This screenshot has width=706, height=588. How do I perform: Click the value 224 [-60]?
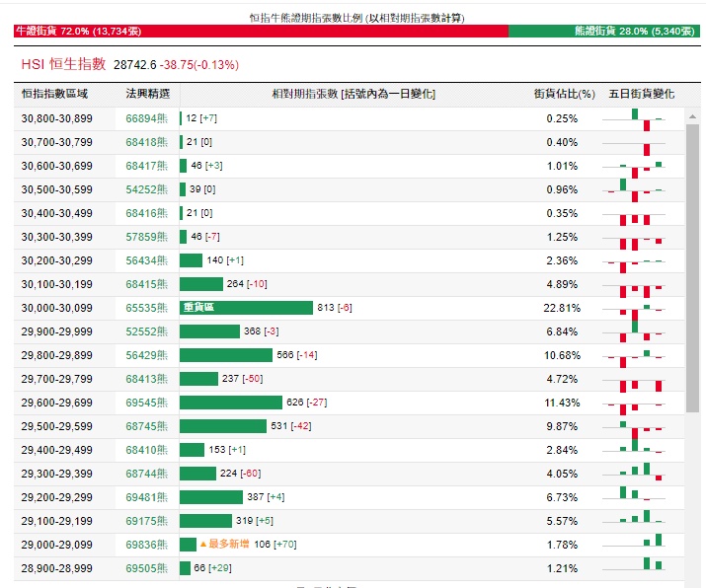click(241, 474)
